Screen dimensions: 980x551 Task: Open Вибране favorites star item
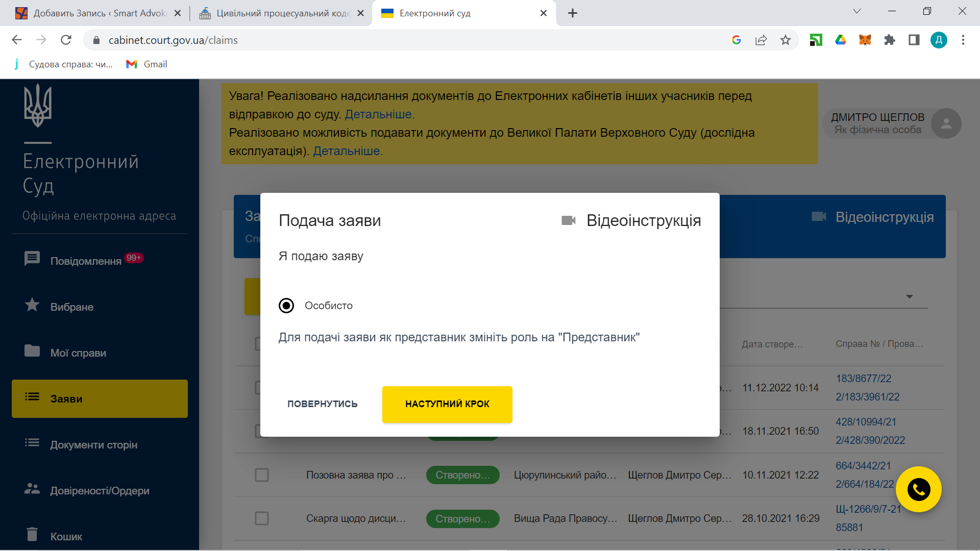click(x=71, y=307)
